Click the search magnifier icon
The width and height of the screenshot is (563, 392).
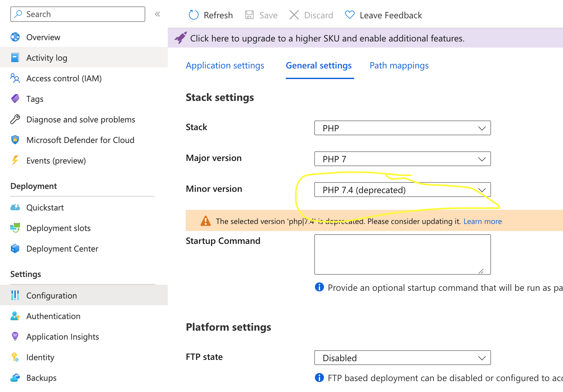pyautogui.click(x=18, y=14)
